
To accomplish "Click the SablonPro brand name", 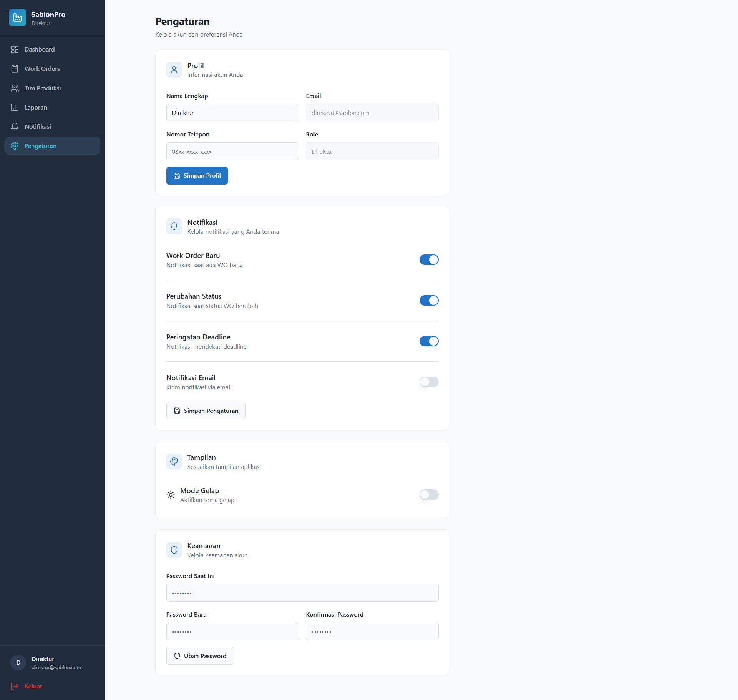I will point(48,14).
